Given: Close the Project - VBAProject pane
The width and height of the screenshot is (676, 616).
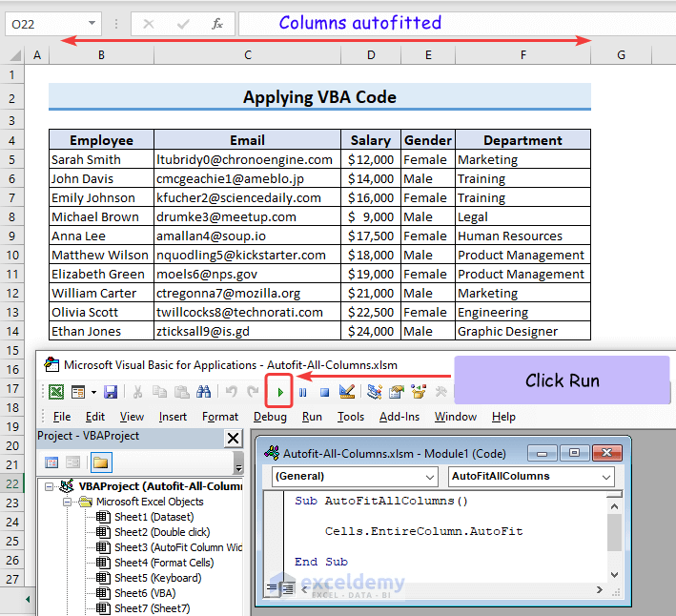Looking at the screenshot, I should 233,439.
